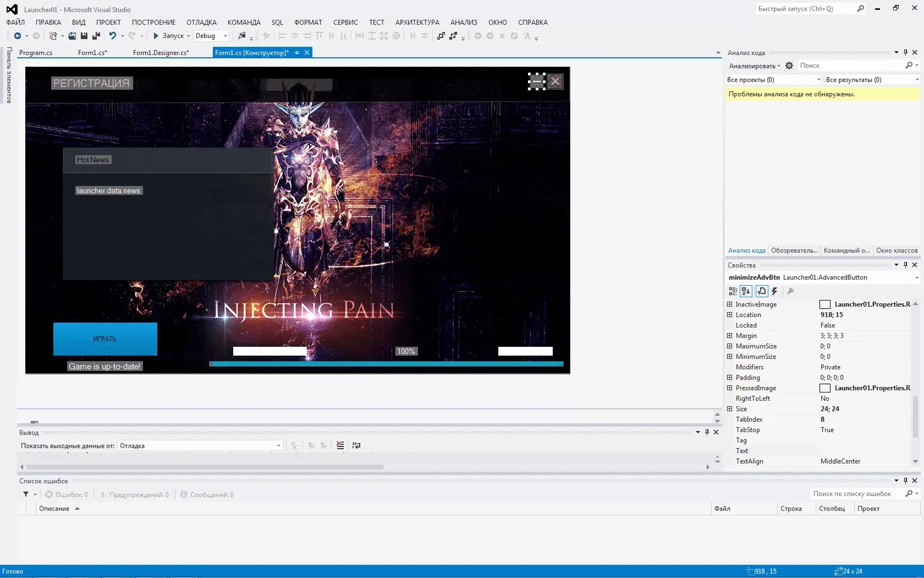
Task: Click the gear settings icon in Анализ кода
Action: point(789,66)
